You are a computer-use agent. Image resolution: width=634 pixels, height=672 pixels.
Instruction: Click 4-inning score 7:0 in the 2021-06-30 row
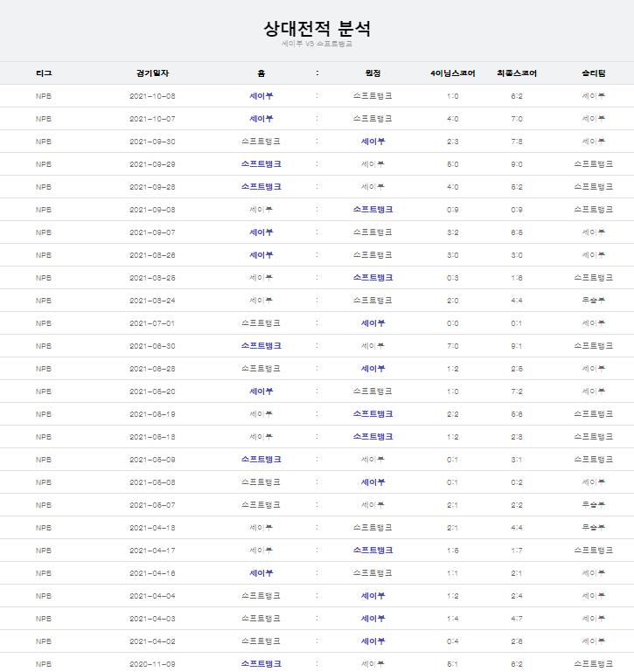(453, 346)
